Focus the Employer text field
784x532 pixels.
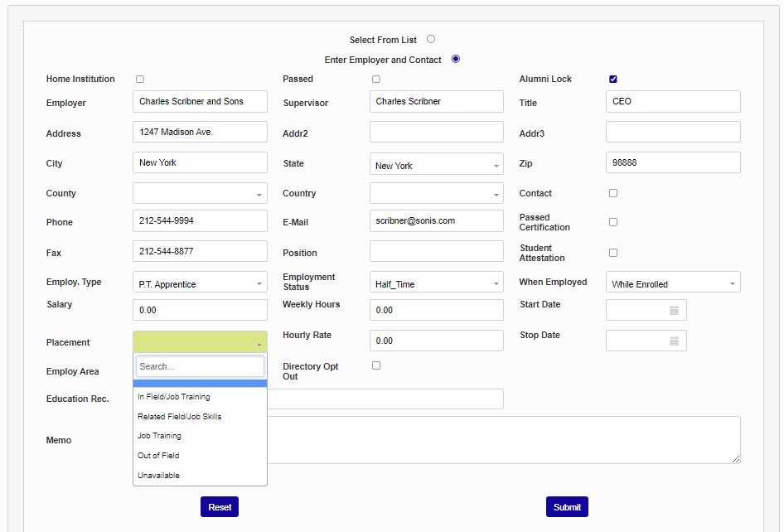(200, 102)
